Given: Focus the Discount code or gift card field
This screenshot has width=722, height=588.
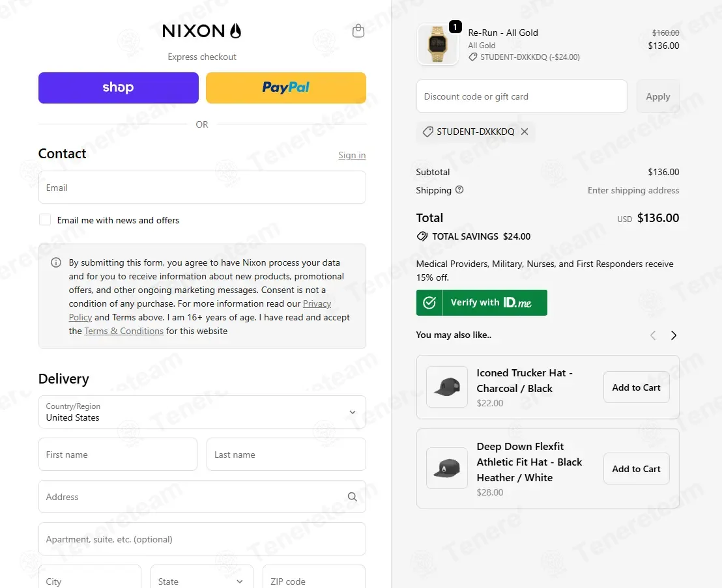Looking at the screenshot, I should (522, 96).
